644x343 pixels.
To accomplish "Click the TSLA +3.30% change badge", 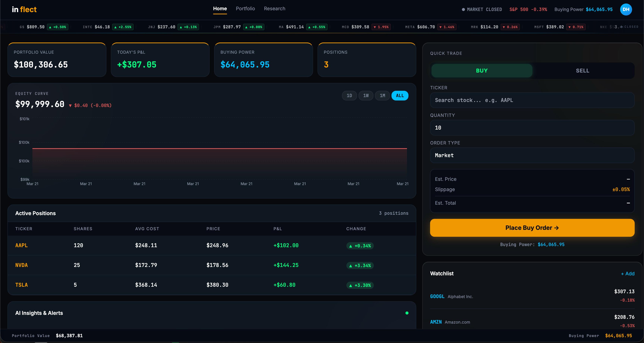I will pos(360,285).
